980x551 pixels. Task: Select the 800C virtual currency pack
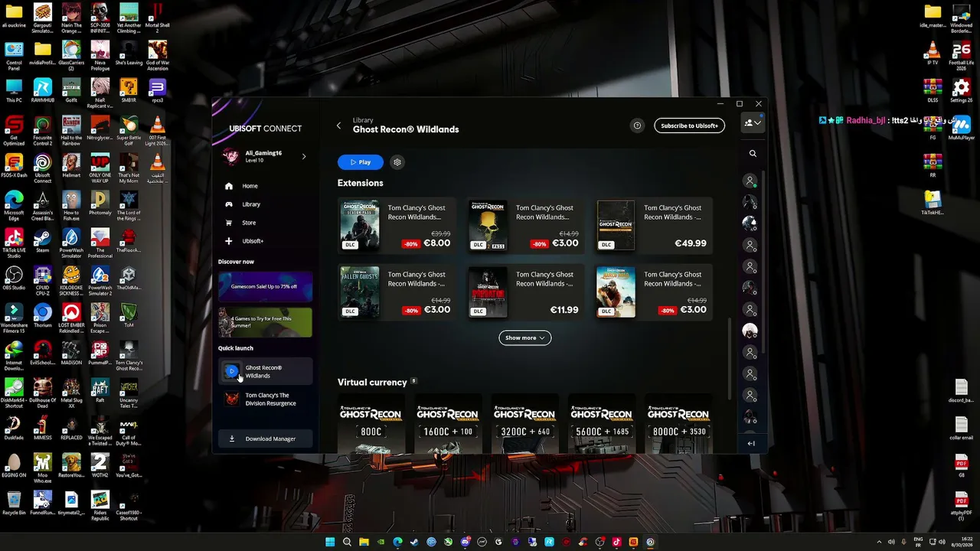pos(371,425)
